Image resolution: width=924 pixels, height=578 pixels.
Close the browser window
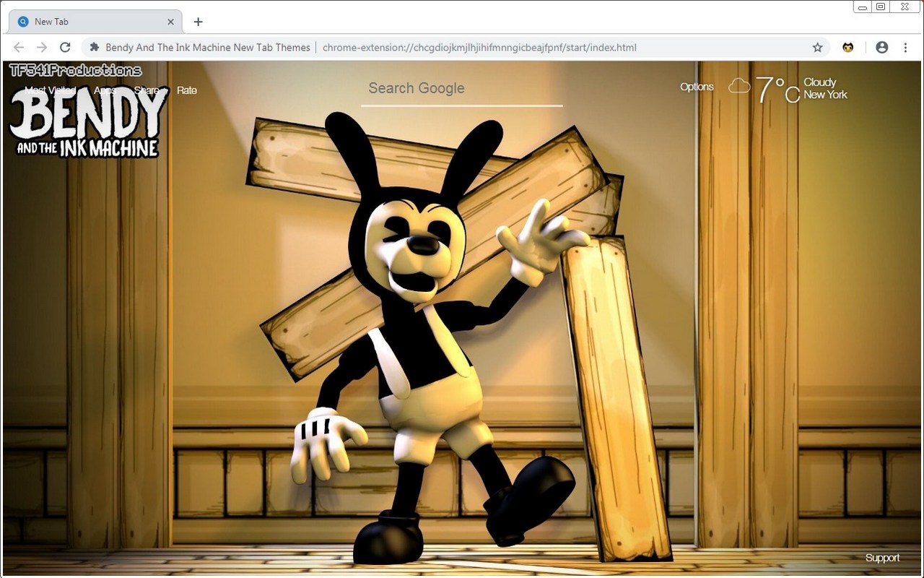905,7
